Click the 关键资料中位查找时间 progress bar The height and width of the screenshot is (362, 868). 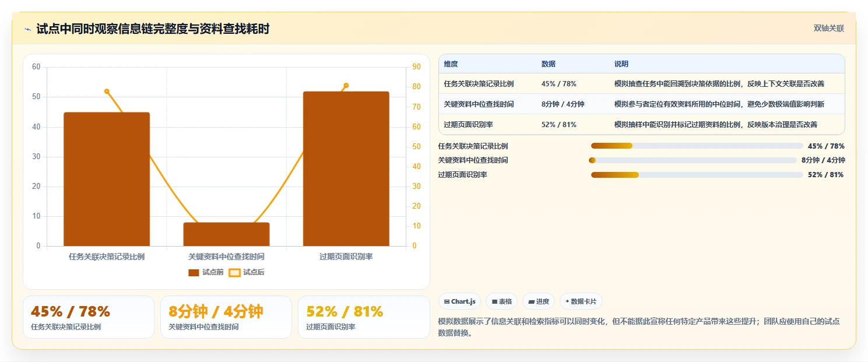click(693, 160)
